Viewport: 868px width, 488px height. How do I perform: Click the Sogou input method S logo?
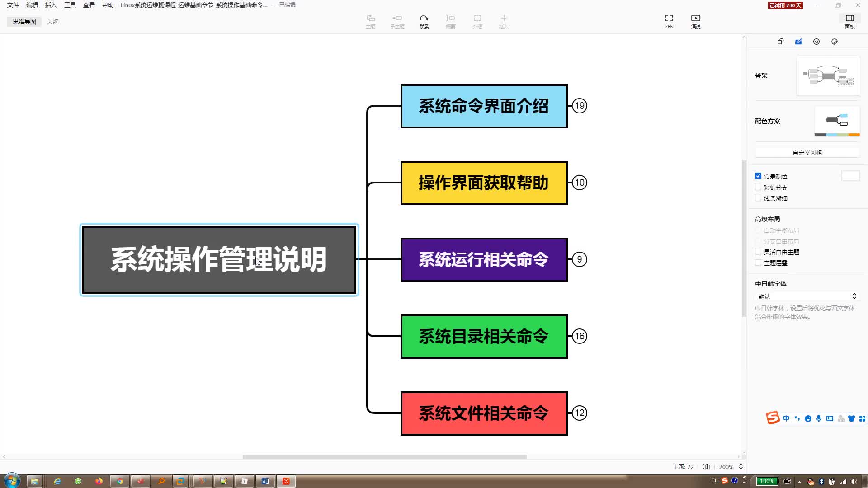pos(773,418)
